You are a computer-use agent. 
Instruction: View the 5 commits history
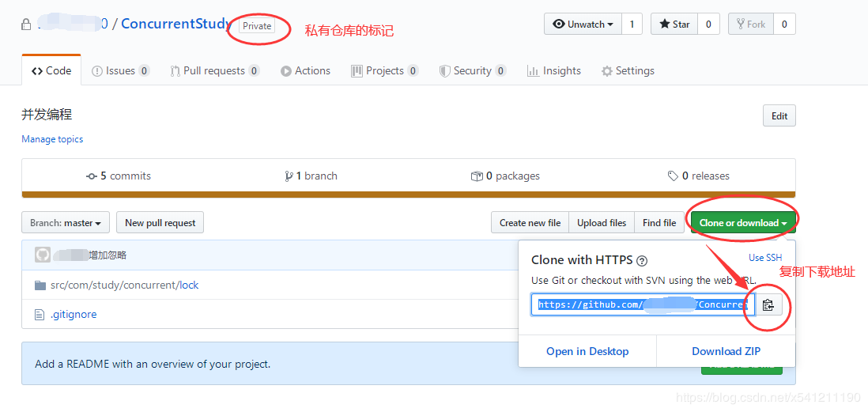pyautogui.click(x=119, y=176)
